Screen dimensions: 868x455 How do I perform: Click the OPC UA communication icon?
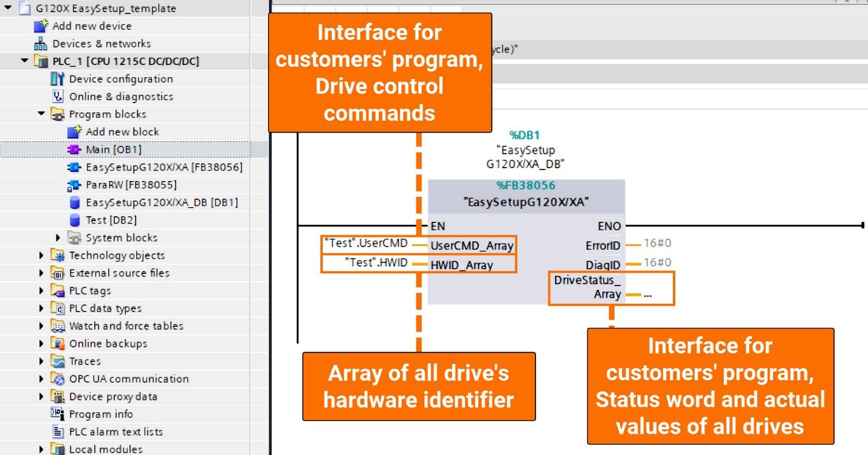[x=58, y=378]
